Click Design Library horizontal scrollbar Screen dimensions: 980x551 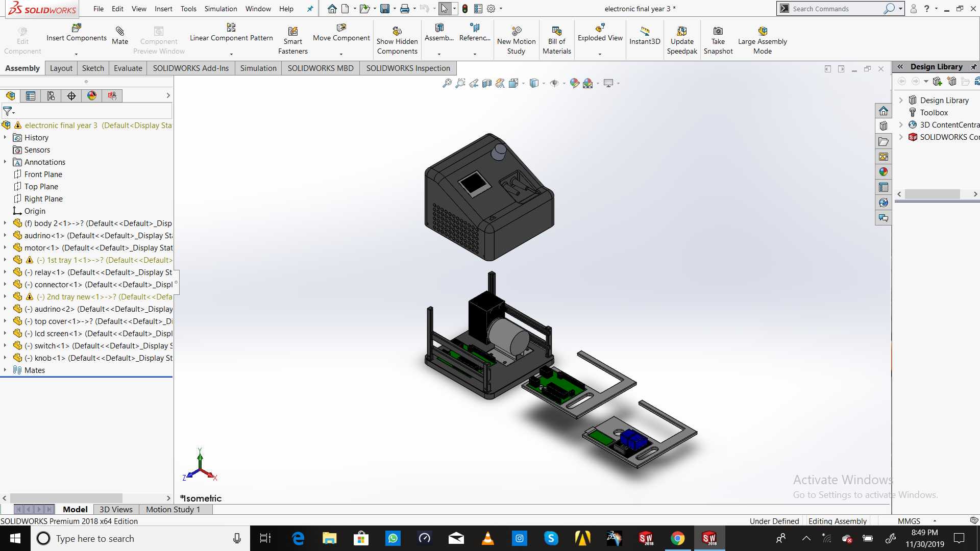(933, 194)
